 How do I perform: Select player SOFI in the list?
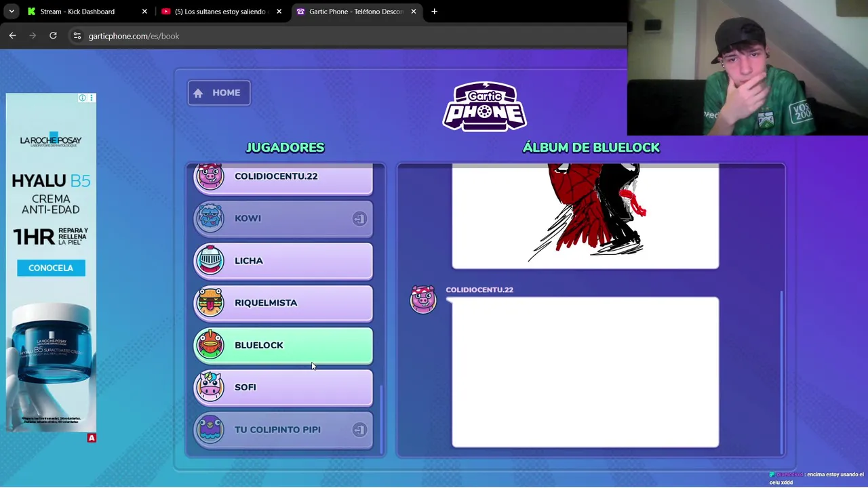click(283, 388)
